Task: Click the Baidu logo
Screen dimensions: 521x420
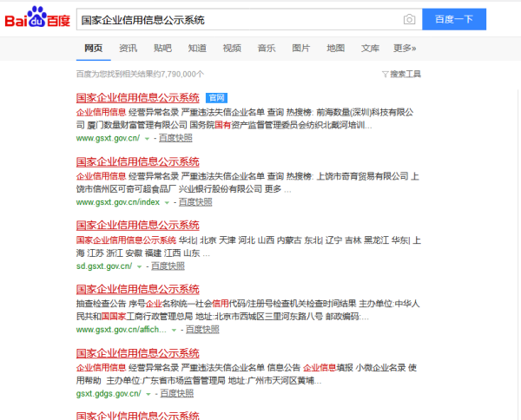Action: click(x=37, y=17)
